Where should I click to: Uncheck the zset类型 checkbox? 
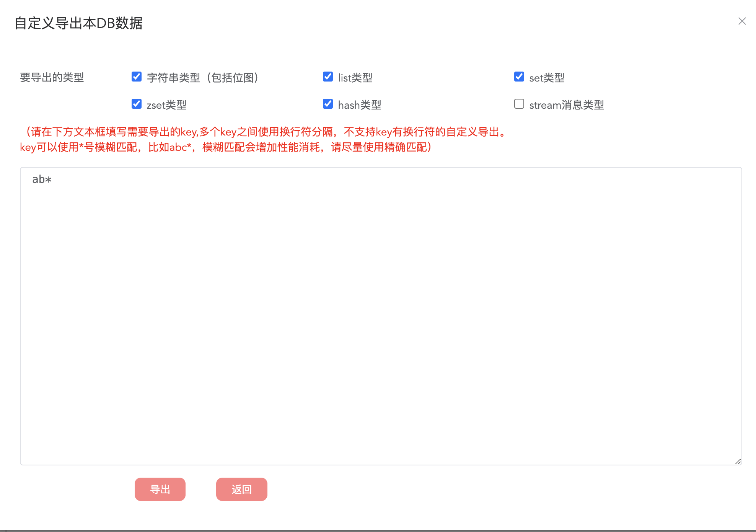tap(137, 104)
